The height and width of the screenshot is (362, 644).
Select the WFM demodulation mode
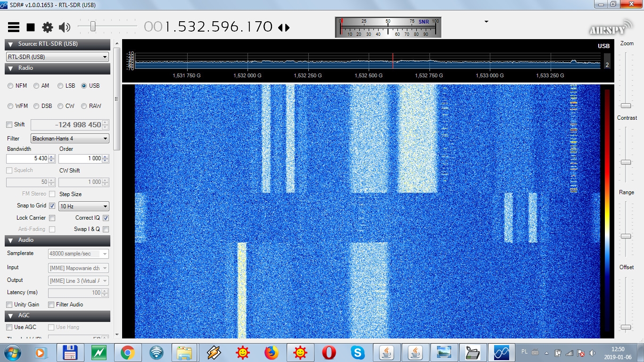10,106
